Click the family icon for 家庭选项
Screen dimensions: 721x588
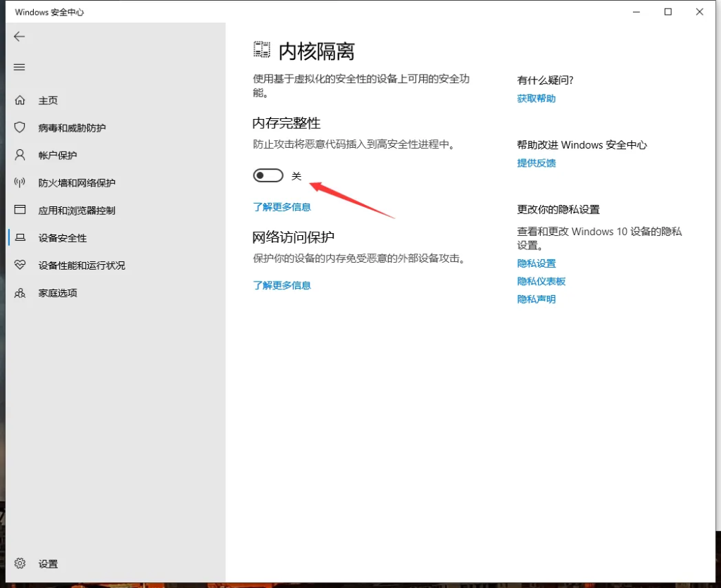[20, 293]
